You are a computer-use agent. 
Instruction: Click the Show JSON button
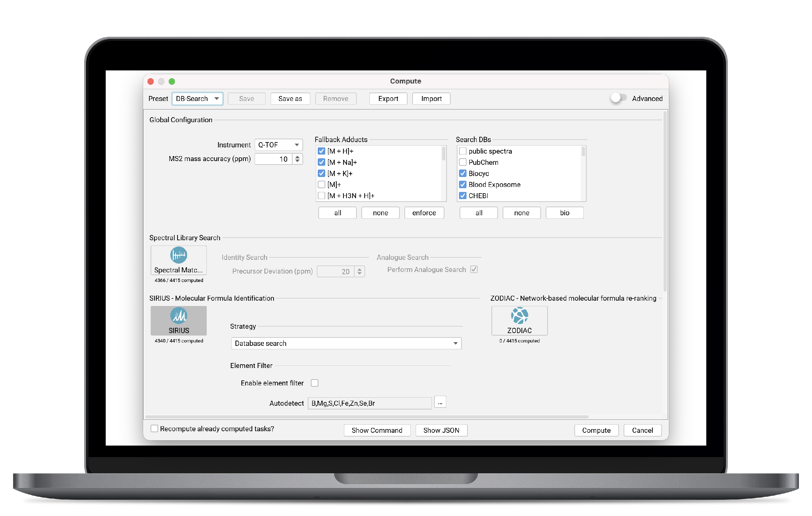coord(442,430)
